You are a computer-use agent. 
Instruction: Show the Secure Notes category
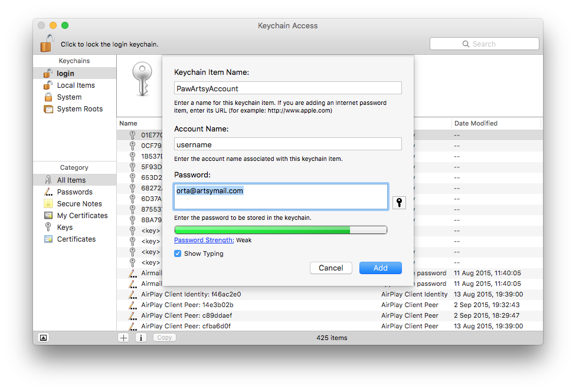coord(74,203)
